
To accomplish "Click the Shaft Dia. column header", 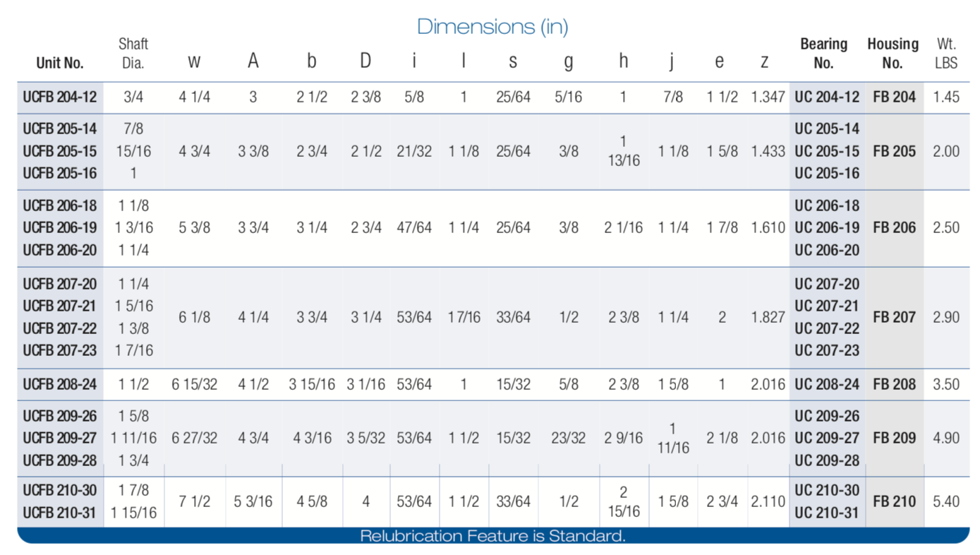I will coord(133,54).
